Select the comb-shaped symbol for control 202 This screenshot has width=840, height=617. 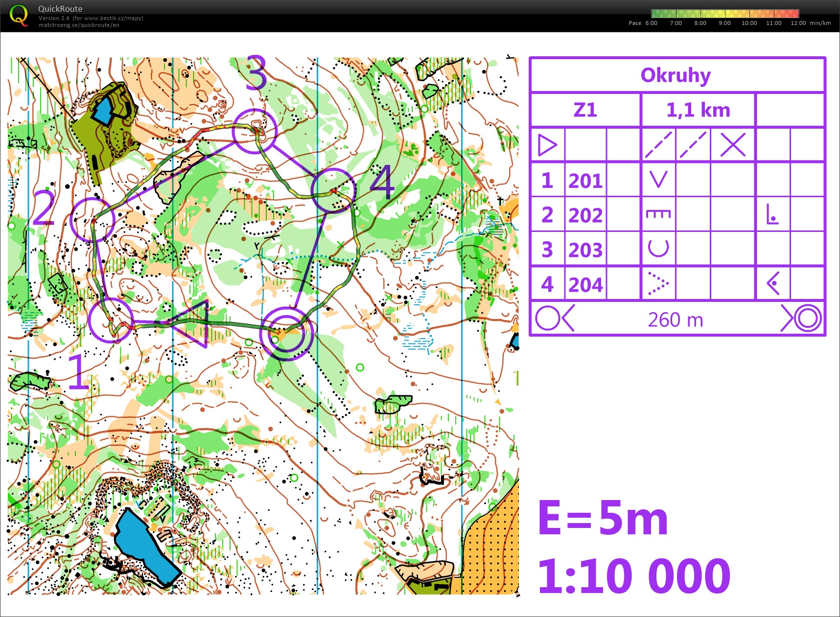click(x=658, y=214)
